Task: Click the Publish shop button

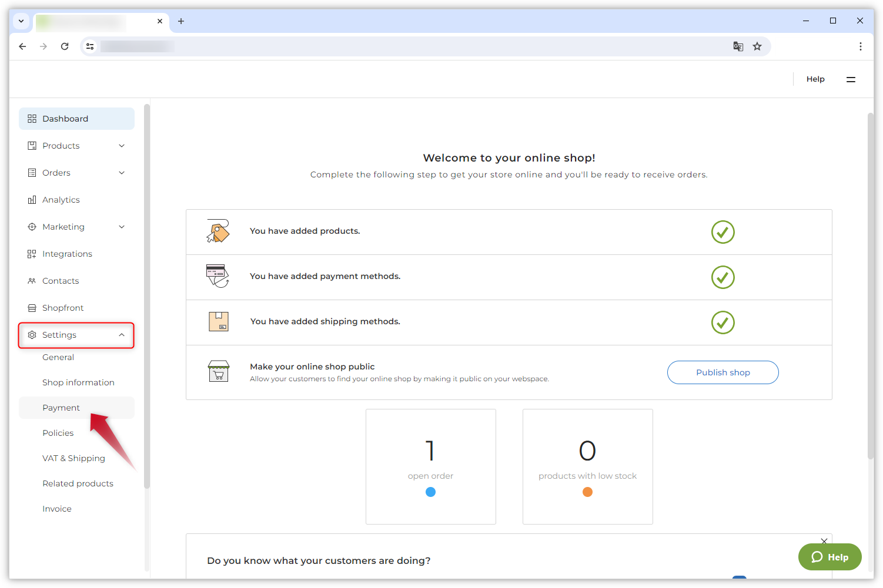Action: pos(723,372)
